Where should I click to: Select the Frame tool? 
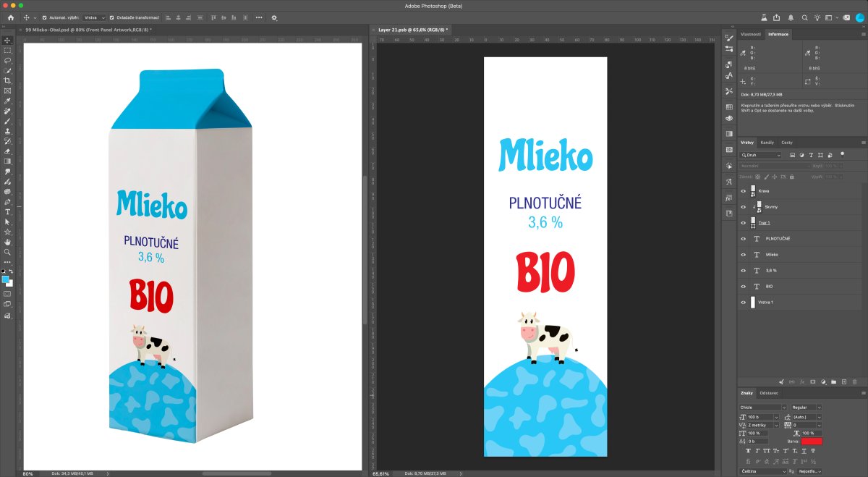pos(7,91)
